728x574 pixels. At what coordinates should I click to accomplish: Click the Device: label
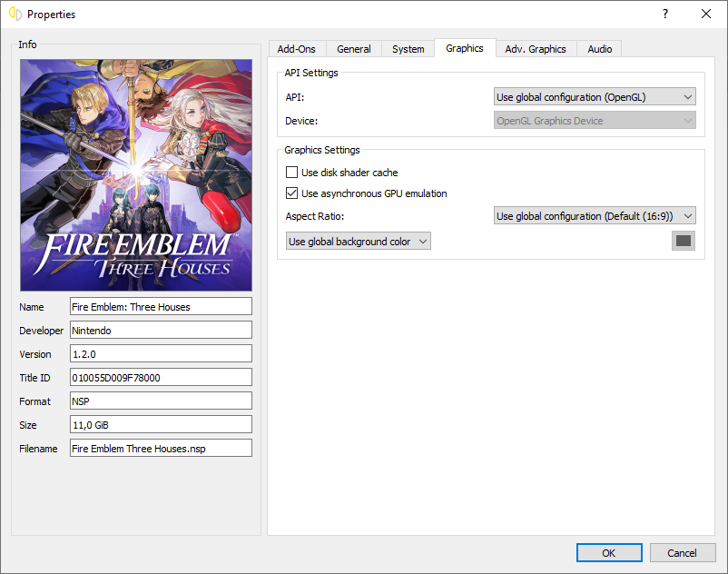click(301, 121)
